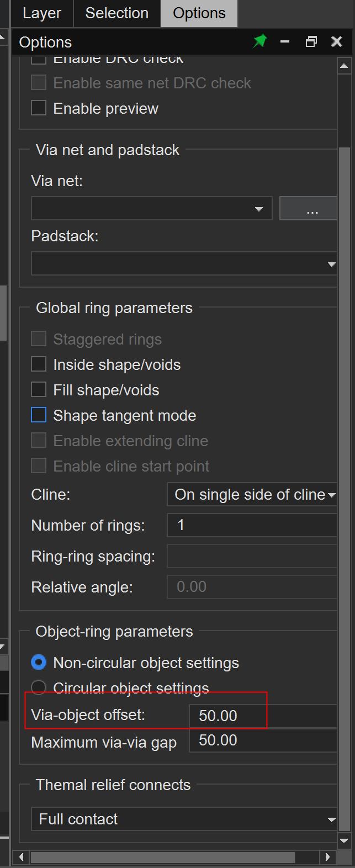Viewport: 355px width, 868px height.
Task: Expand the Padstack dropdown list
Action: (x=331, y=264)
